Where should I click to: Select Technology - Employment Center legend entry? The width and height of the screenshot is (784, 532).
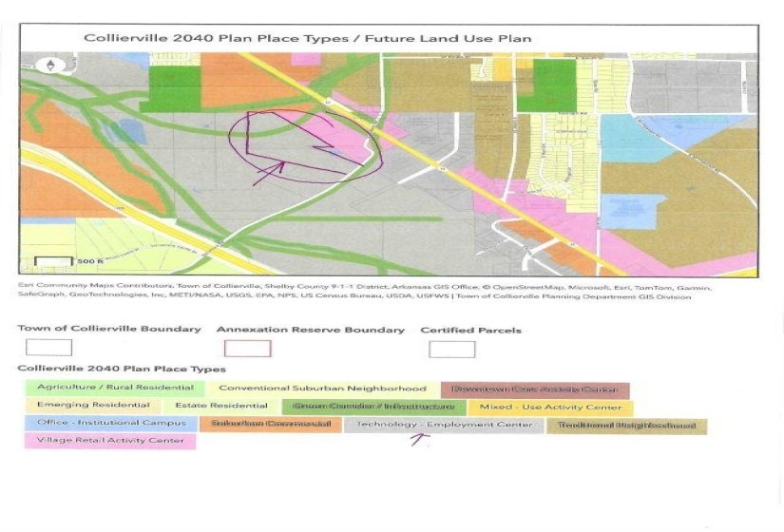click(444, 425)
